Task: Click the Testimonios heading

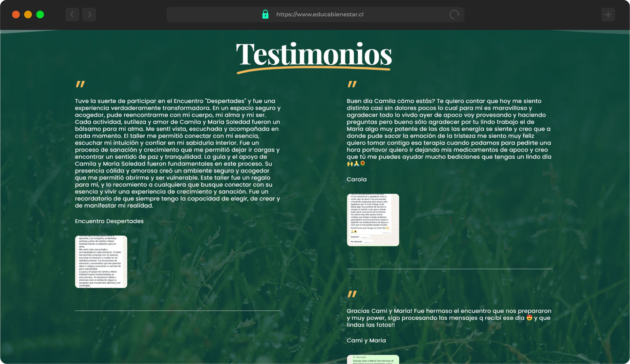Action: [x=314, y=55]
